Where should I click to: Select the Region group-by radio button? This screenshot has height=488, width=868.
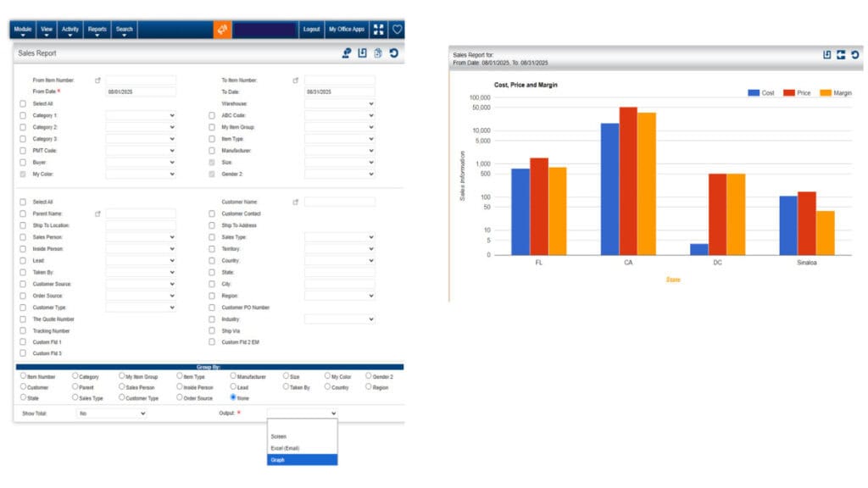point(368,386)
